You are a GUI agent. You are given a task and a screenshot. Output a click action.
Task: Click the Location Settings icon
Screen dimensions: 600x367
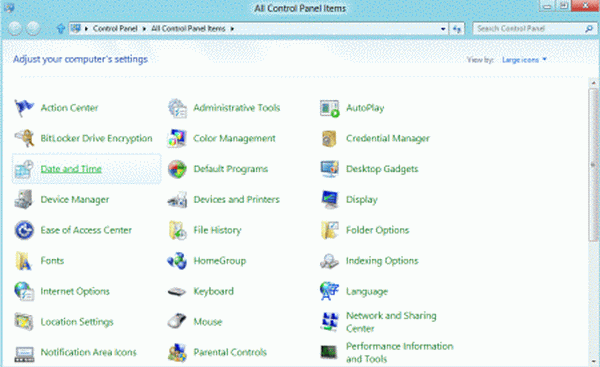pyautogui.click(x=24, y=322)
